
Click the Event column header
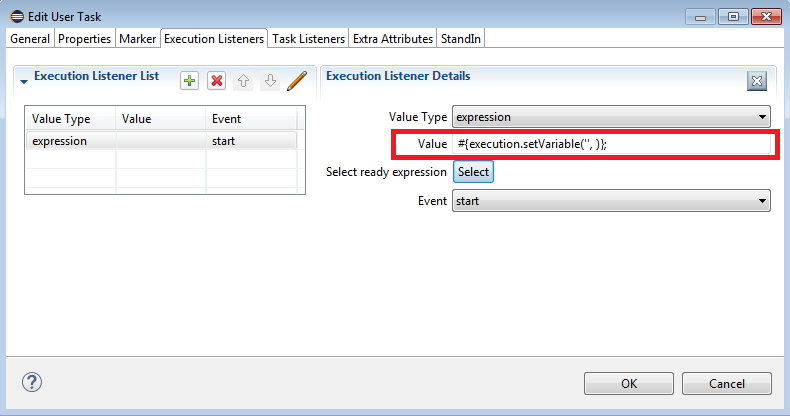[x=250, y=119]
